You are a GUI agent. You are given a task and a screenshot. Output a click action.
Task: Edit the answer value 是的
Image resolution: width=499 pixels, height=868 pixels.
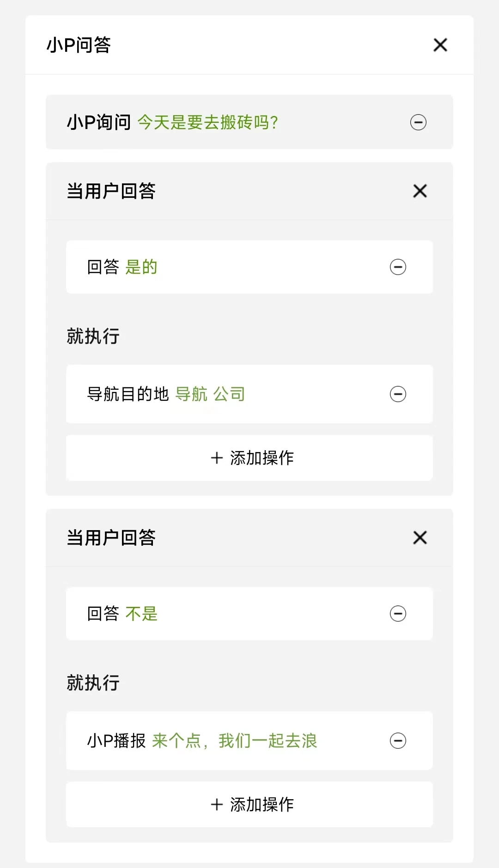141,267
